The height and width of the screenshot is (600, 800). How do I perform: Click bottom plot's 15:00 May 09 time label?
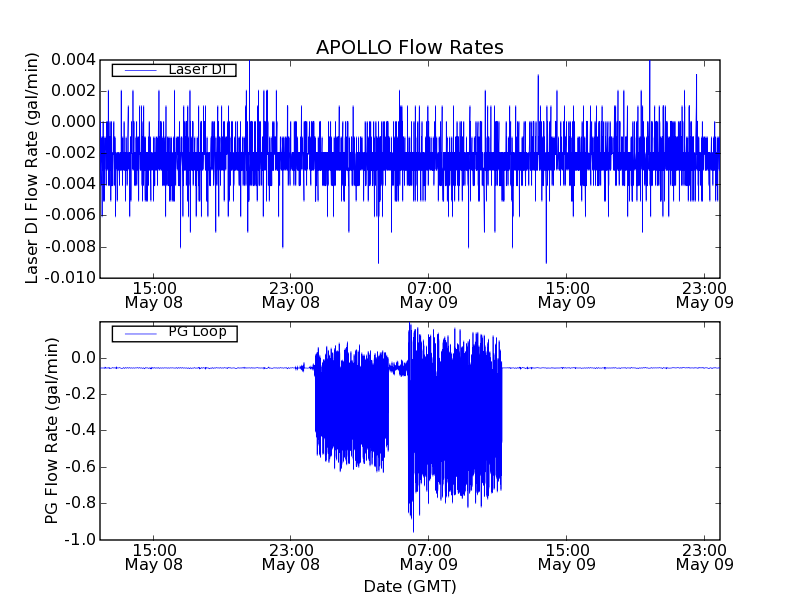[566, 556]
